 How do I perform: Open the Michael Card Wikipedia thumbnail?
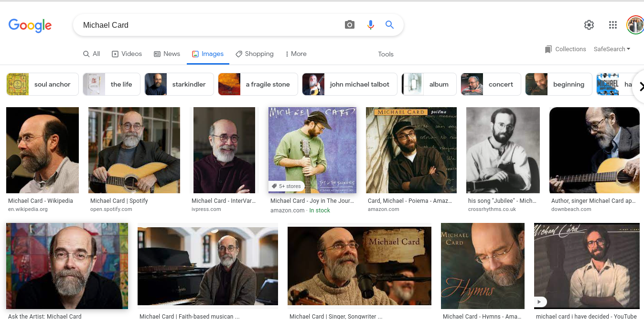tap(43, 150)
